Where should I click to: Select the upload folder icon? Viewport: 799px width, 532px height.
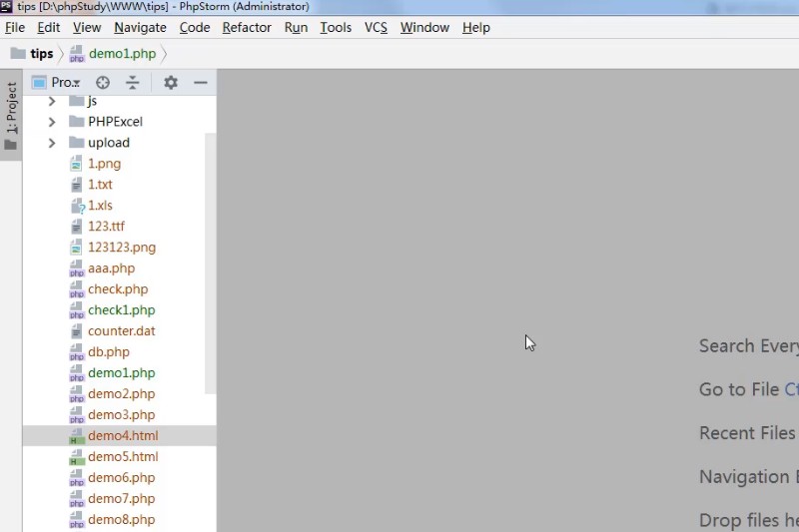click(77, 142)
